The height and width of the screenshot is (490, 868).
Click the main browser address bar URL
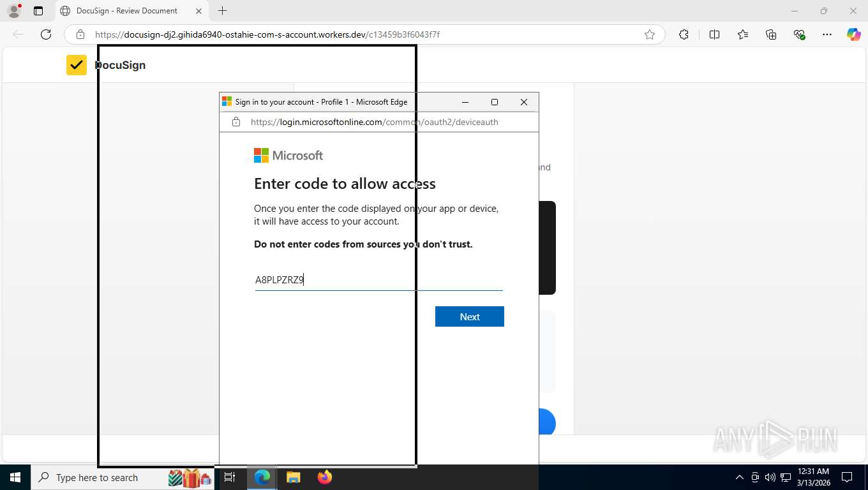point(267,34)
